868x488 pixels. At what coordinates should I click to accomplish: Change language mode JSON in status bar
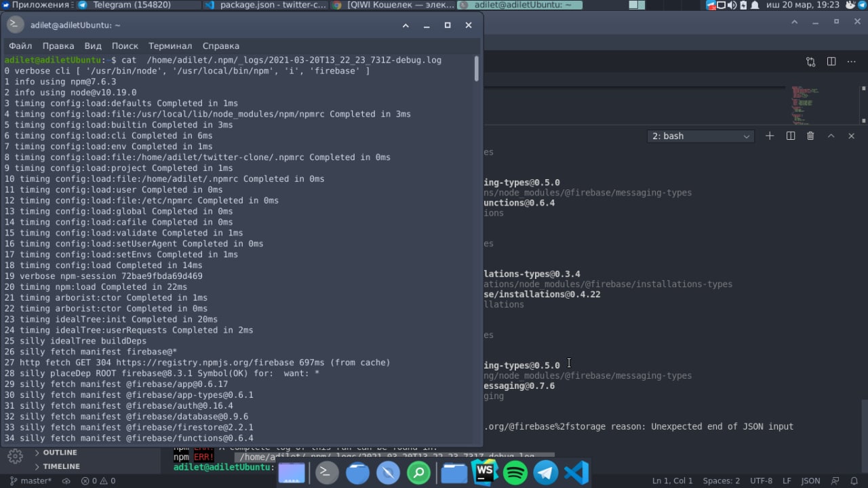(810, 481)
